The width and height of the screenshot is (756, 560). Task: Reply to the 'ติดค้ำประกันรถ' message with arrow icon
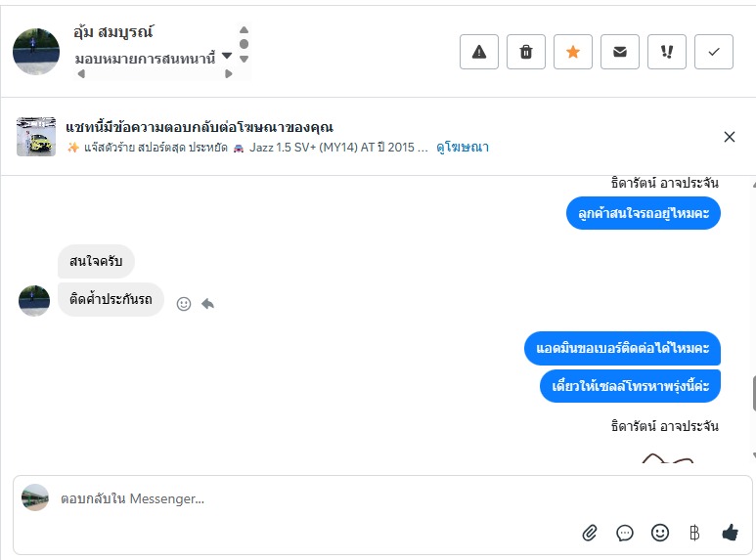pyautogui.click(x=207, y=304)
